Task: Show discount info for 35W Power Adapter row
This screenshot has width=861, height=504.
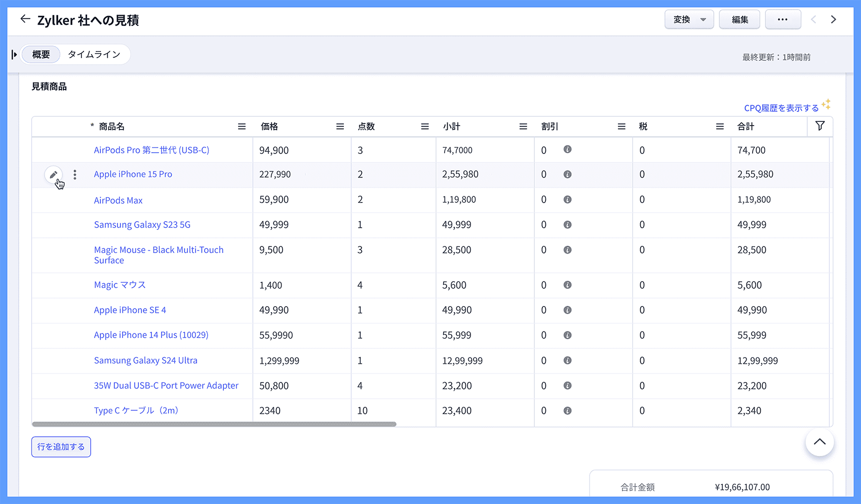Action: click(567, 386)
